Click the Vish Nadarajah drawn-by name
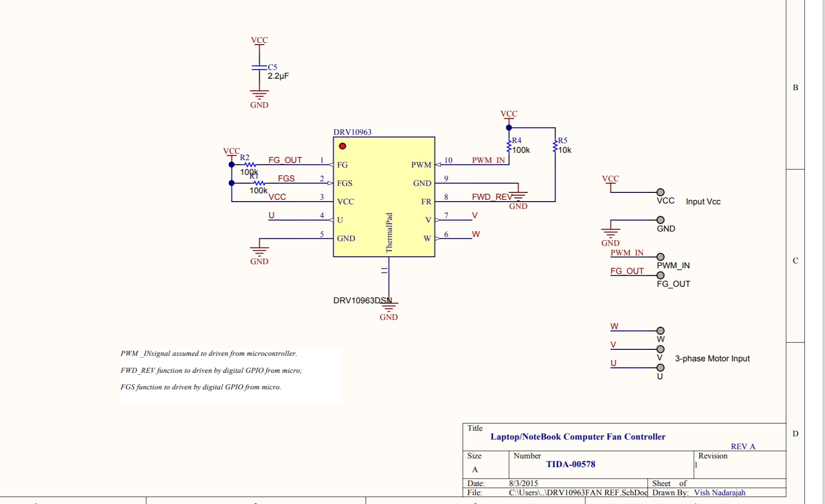Viewport: 825px width, 504px height. 720,492
